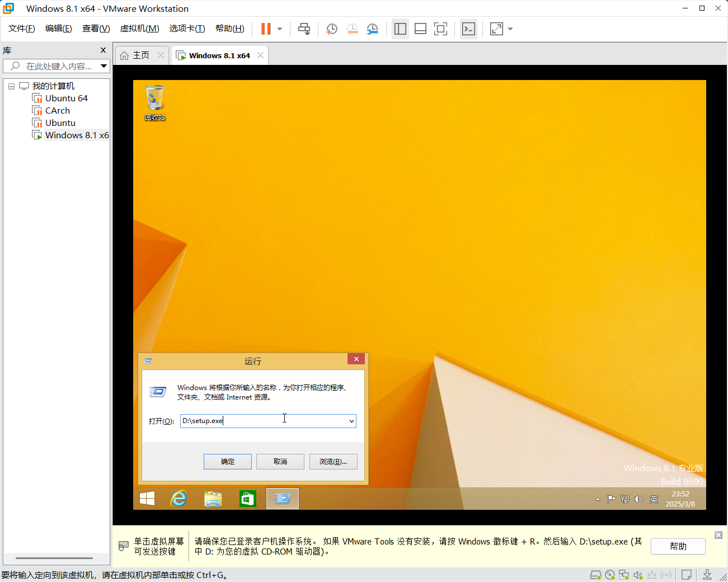Click the grayed USB device status icon
Screen dimensions: 728x582
click(x=652, y=575)
